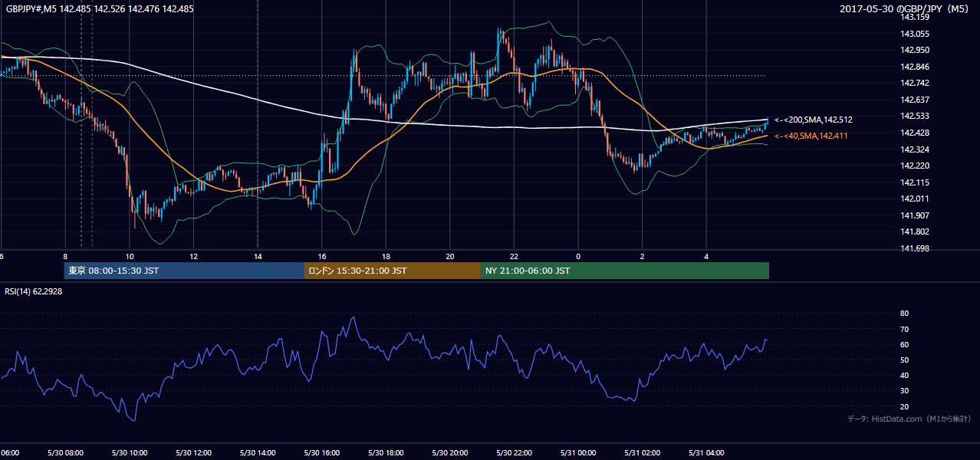980x460 pixels.
Task: Click the RSI scale value 60
Action: (904, 344)
